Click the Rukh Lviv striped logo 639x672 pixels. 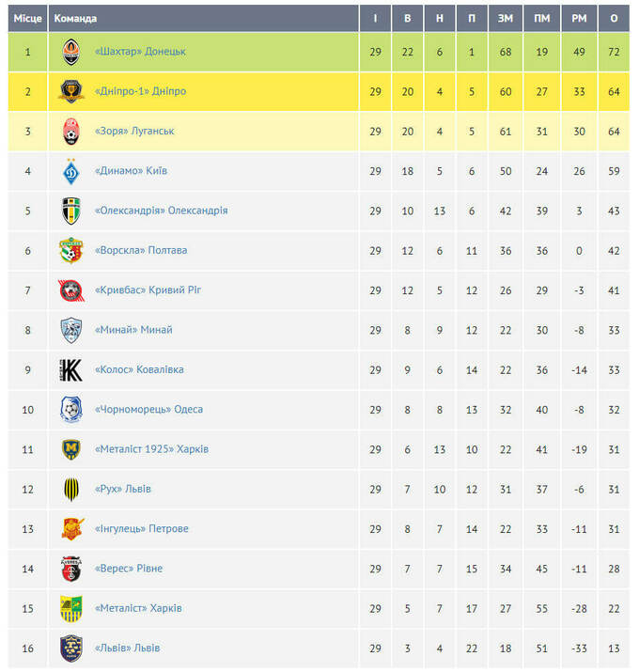(x=71, y=489)
